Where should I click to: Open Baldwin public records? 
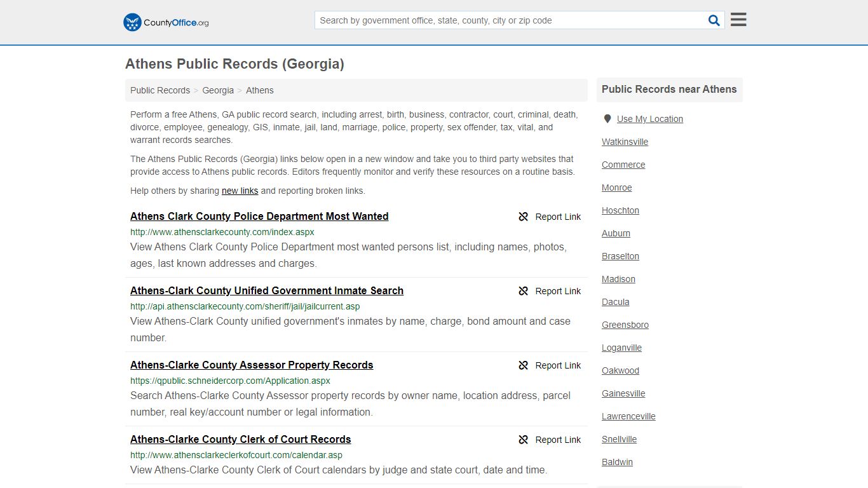[617, 462]
